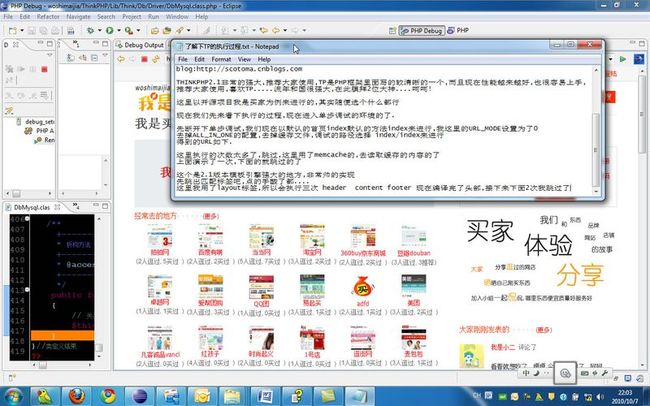This screenshot has height=406, width=650.
Task: Open Eclipse Window menu
Action: [x=177, y=17]
